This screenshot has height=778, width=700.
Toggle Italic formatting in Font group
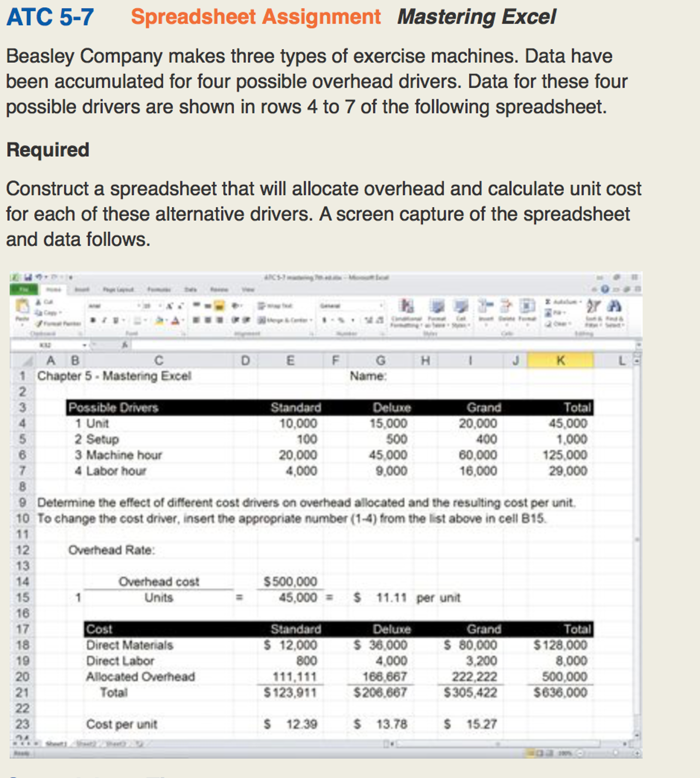103,320
